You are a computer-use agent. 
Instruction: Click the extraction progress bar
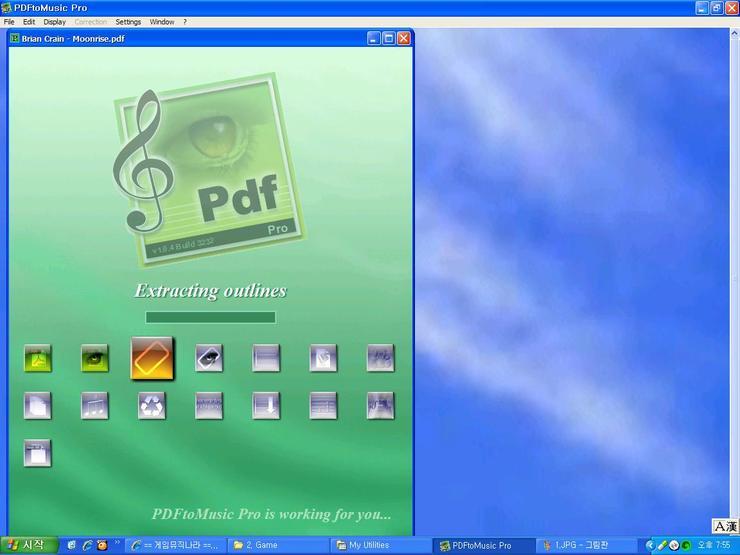click(x=210, y=317)
